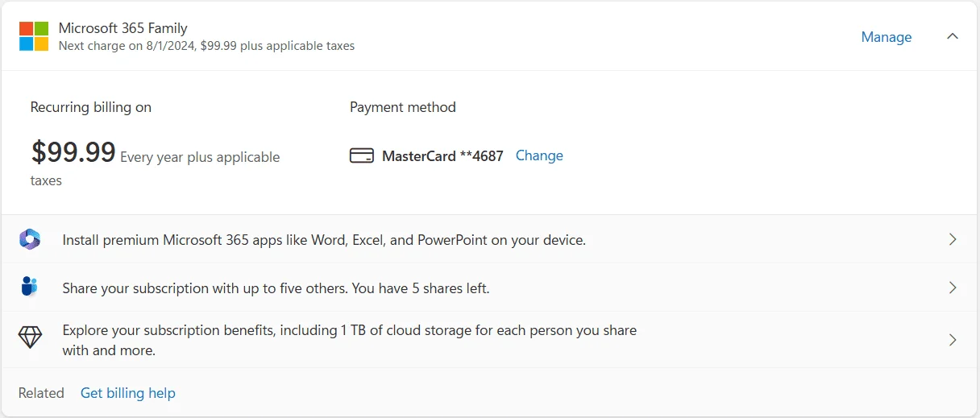
Task: Change the MasterCard payment method
Action: (x=539, y=155)
